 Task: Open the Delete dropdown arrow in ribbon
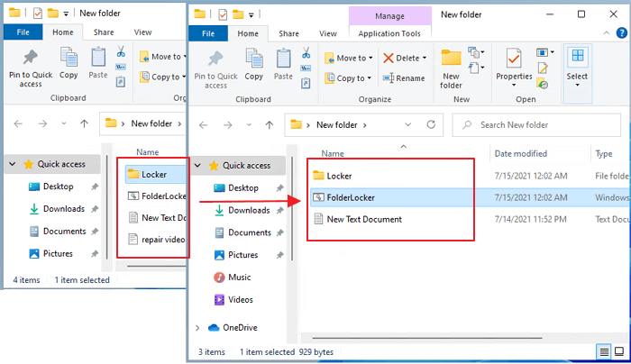coord(423,58)
